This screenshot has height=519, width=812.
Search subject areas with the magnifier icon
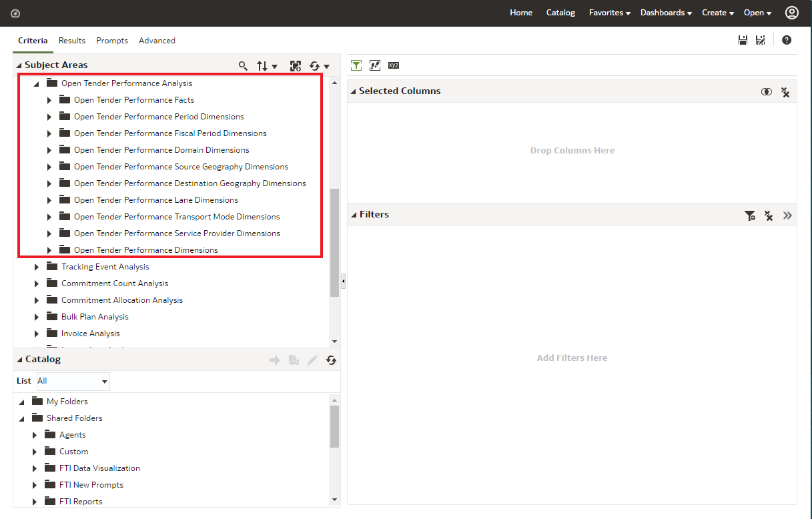coord(243,65)
